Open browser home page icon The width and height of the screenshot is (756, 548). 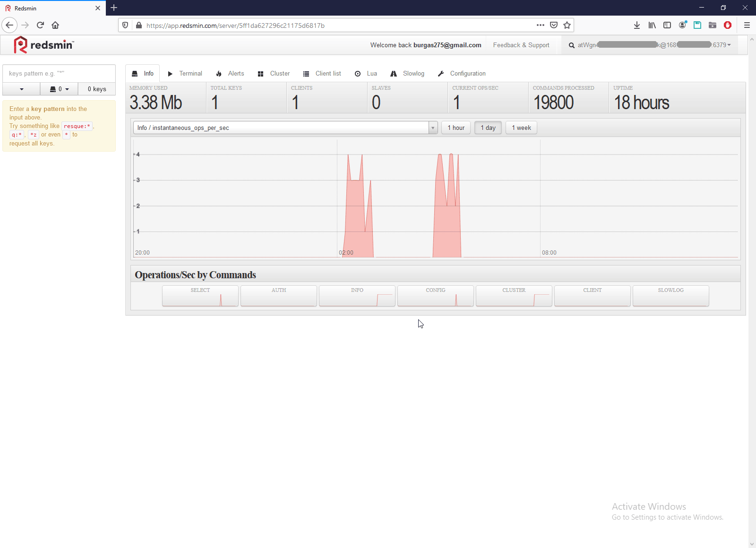tap(55, 25)
